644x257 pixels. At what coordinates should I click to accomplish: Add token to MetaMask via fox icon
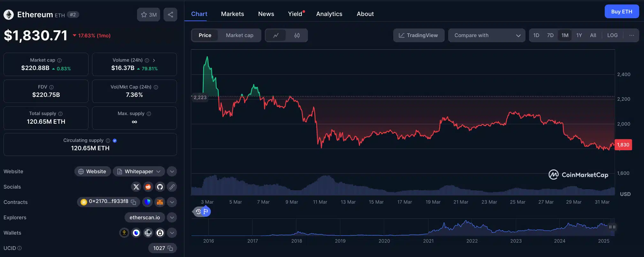[x=160, y=202]
